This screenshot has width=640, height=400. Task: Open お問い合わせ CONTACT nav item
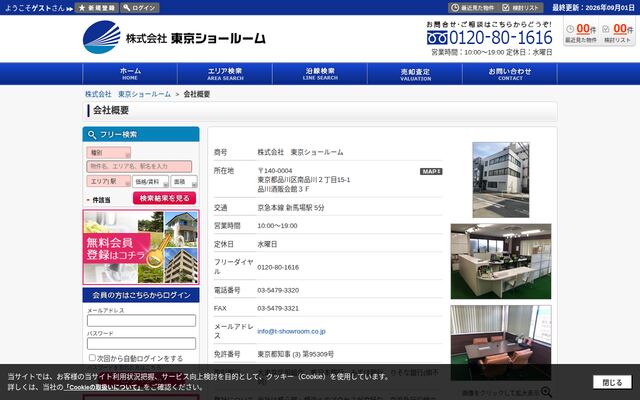[510, 74]
